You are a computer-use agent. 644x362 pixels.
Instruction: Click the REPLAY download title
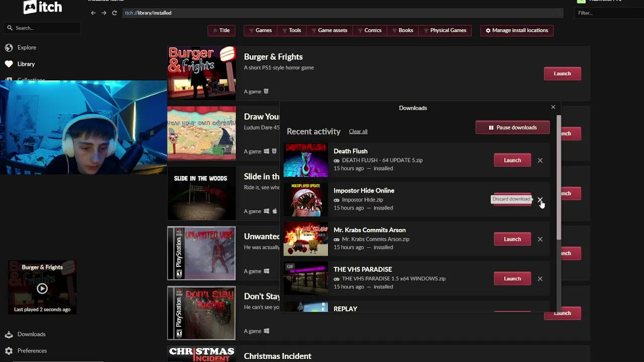[x=346, y=309]
